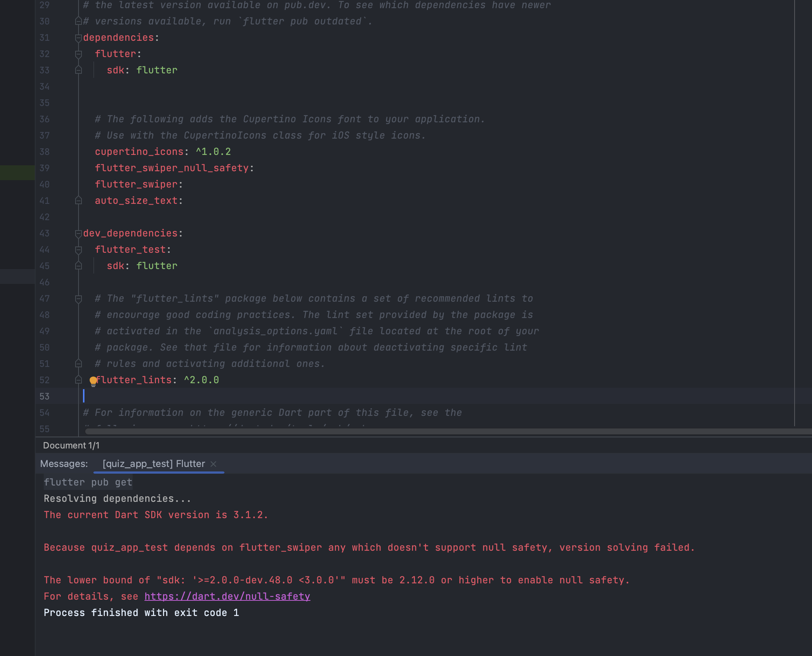Fold the flutter_test block
Viewport: 812px width, 656px height.
click(x=79, y=250)
